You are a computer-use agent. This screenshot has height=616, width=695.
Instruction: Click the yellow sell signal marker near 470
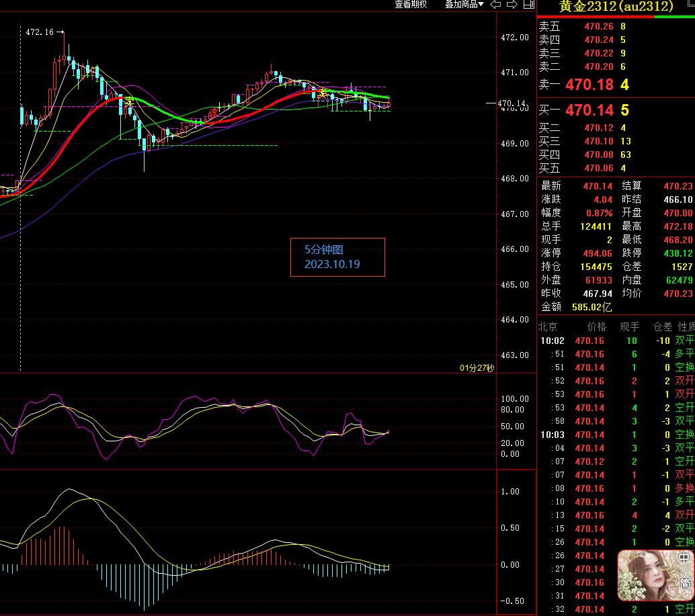pos(128,101)
